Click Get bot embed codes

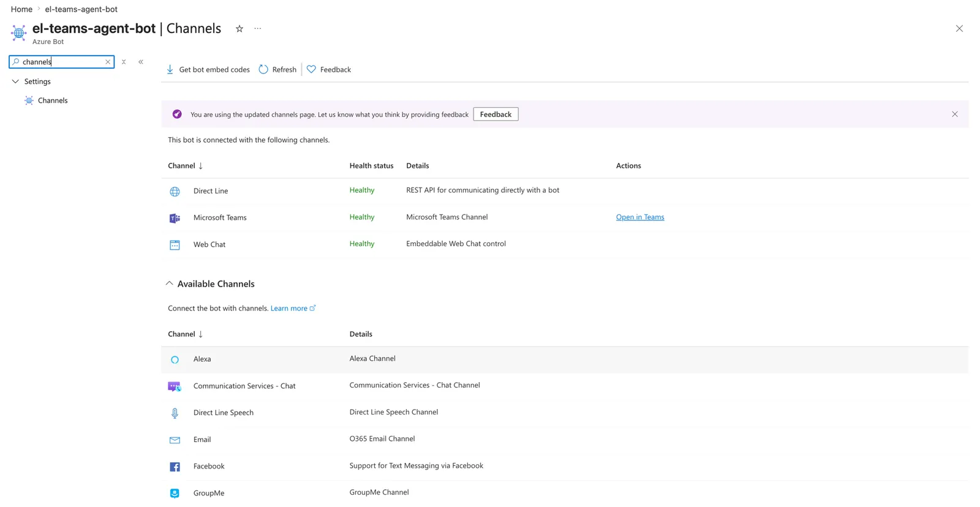click(208, 70)
